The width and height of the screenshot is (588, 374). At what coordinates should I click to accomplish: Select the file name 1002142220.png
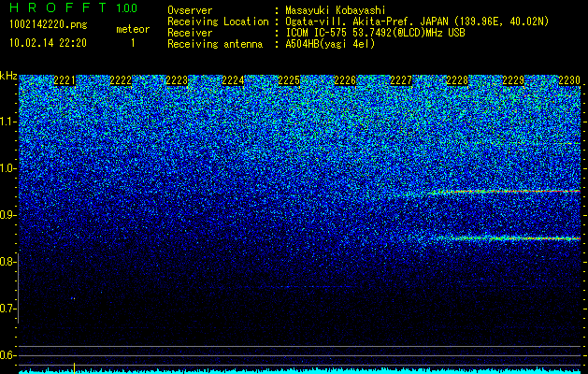48,25
